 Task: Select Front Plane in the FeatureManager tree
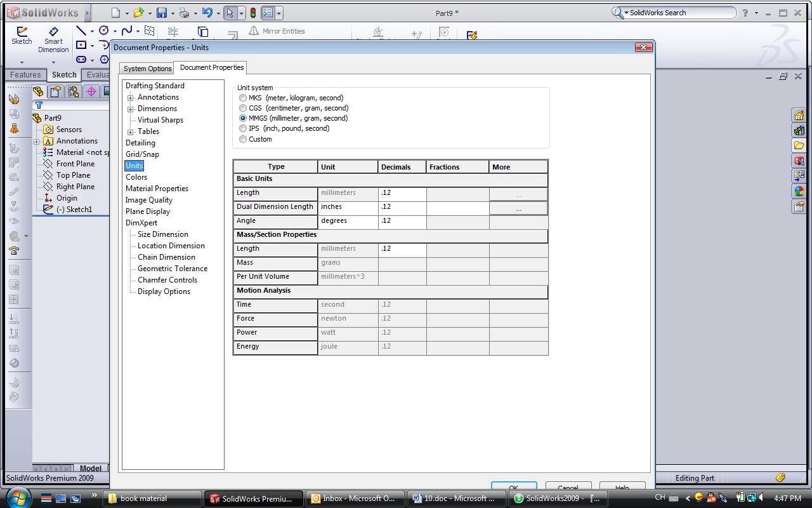[x=75, y=164]
